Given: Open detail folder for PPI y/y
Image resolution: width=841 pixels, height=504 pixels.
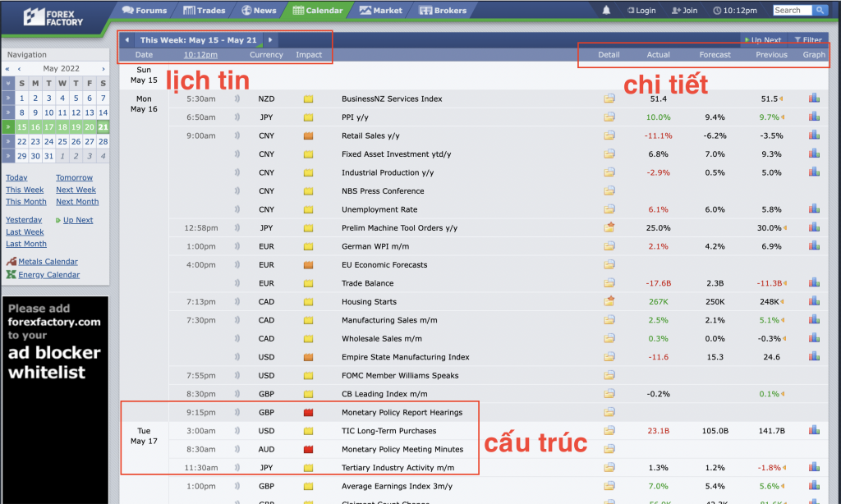Looking at the screenshot, I should tap(609, 117).
